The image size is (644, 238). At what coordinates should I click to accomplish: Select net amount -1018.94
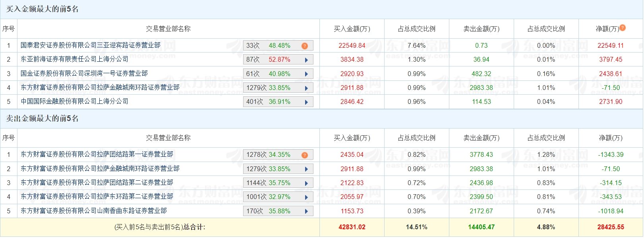coord(611,211)
